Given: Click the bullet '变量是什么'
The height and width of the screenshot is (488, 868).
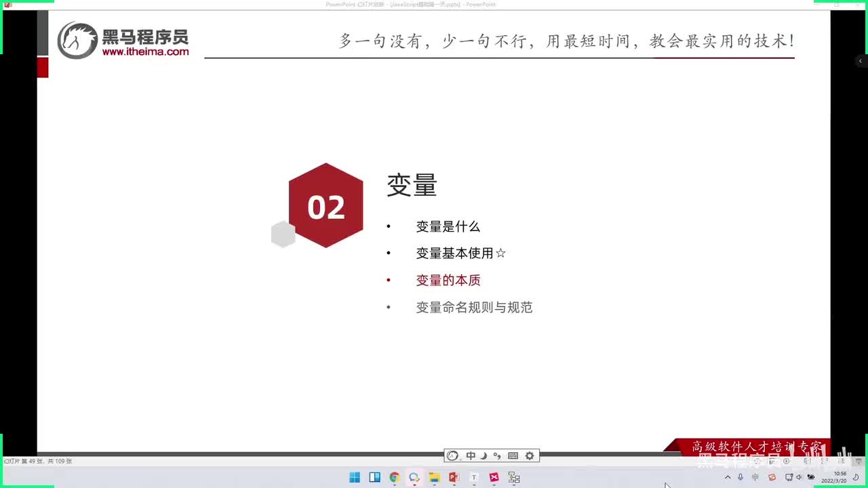Looking at the screenshot, I should tap(448, 226).
